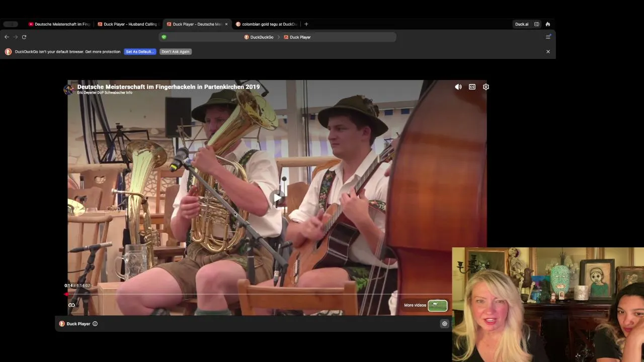Mute the video using the speaker icon
This screenshot has height=362, width=644.
coord(458,87)
